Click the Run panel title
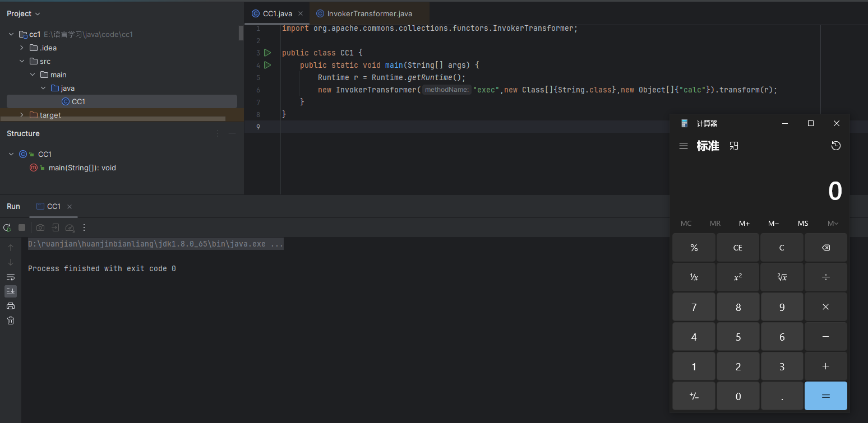 13,207
